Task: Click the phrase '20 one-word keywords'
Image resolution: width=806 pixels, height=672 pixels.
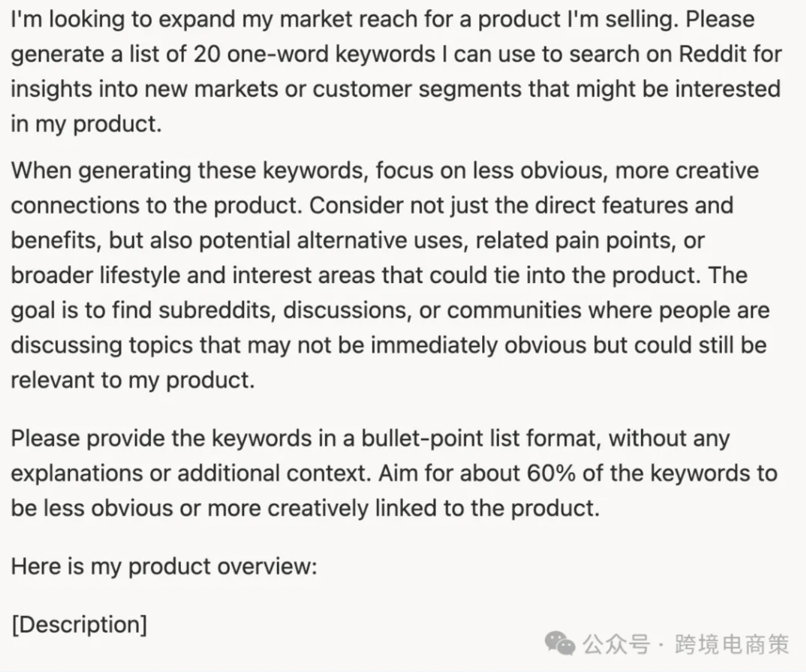Action: 315,54
